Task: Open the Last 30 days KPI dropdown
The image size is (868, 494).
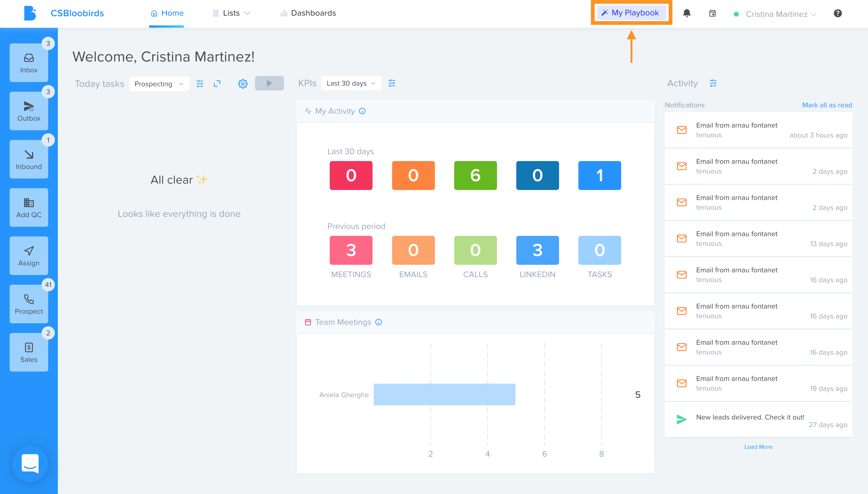Action: pos(351,83)
